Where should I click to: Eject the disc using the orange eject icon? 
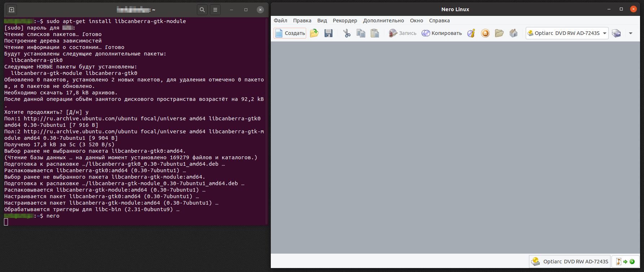point(485,33)
